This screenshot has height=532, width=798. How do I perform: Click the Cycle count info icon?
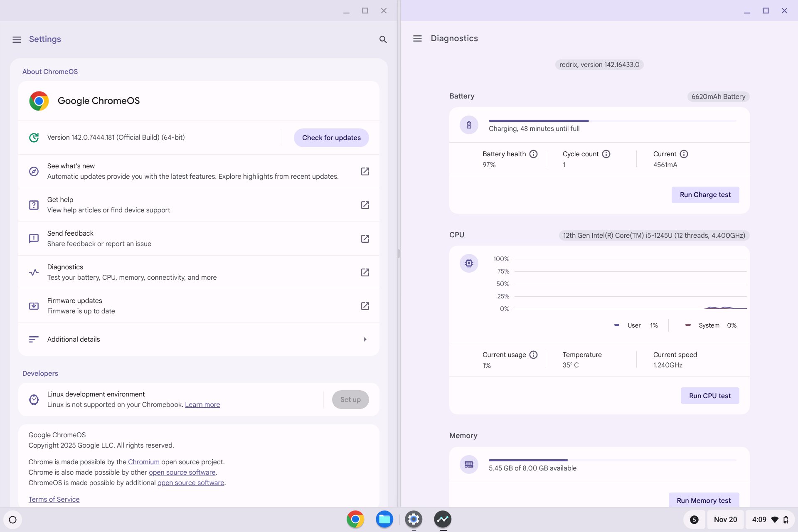tap(606, 154)
